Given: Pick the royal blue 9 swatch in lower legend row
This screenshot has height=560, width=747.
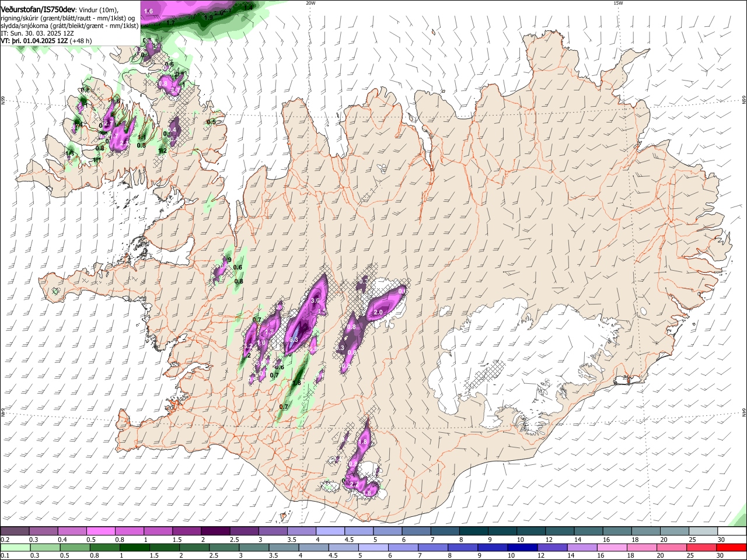Looking at the screenshot, I should coord(493,547).
